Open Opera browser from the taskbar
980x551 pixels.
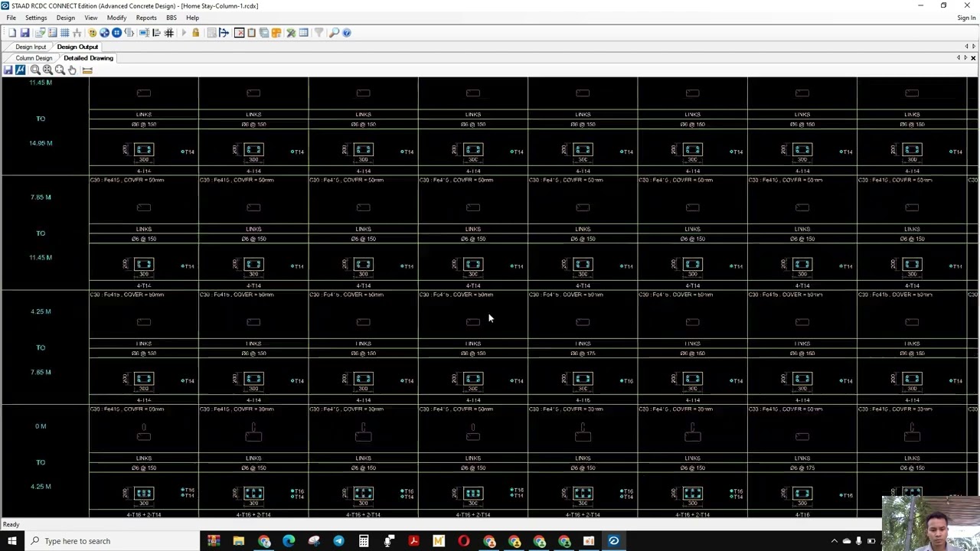463,541
